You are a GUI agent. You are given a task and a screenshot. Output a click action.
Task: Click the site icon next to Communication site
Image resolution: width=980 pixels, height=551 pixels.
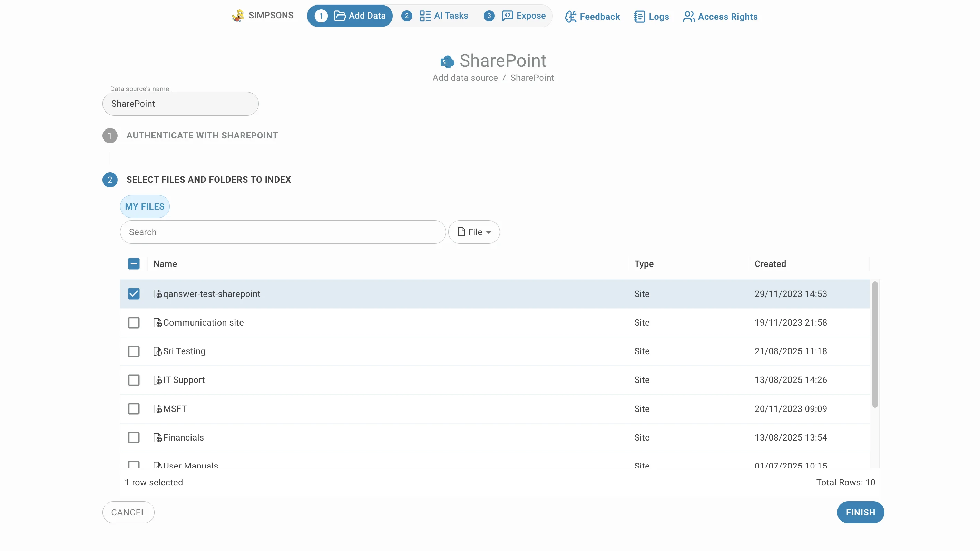(x=157, y=323)
